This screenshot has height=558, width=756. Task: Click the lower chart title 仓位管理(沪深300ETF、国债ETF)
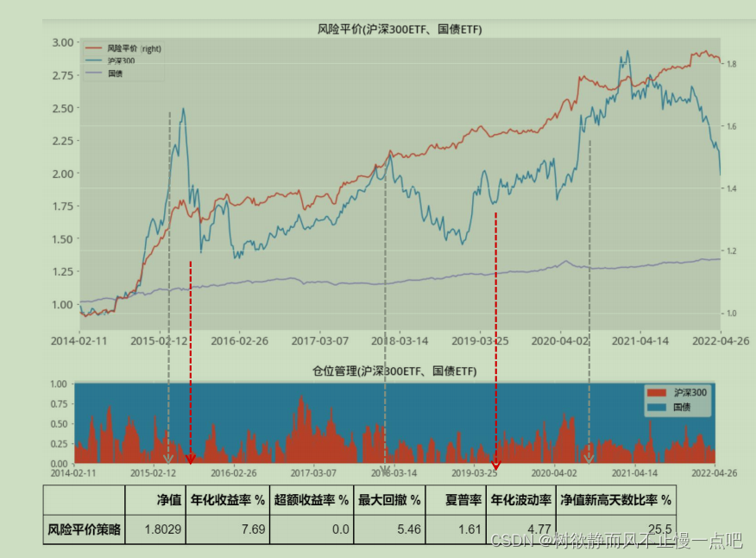(394, 371)
